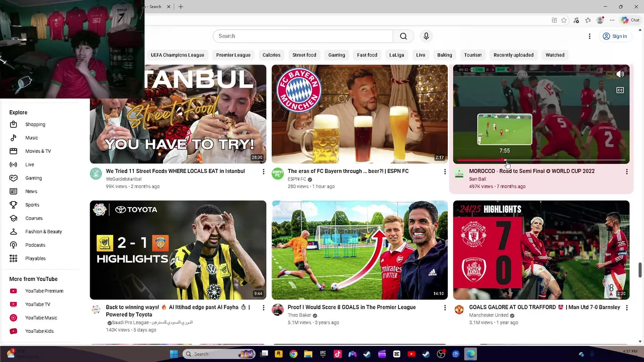Image resolution: width=644 pixels, height=362 pixels.
Task: Click the YouTube search magnifier button
Action: [x=404, y=36]
